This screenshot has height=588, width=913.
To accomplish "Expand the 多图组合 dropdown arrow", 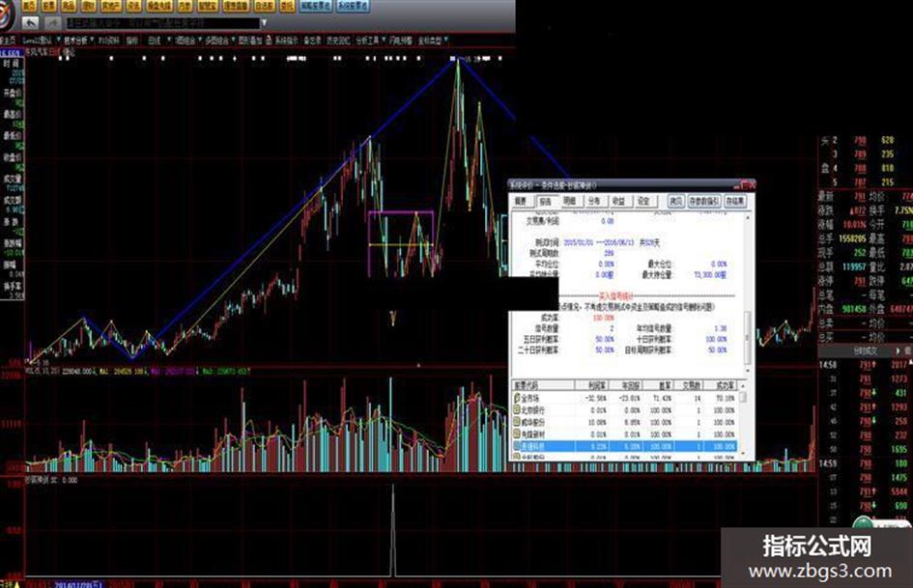I will [x=233, y=41].
